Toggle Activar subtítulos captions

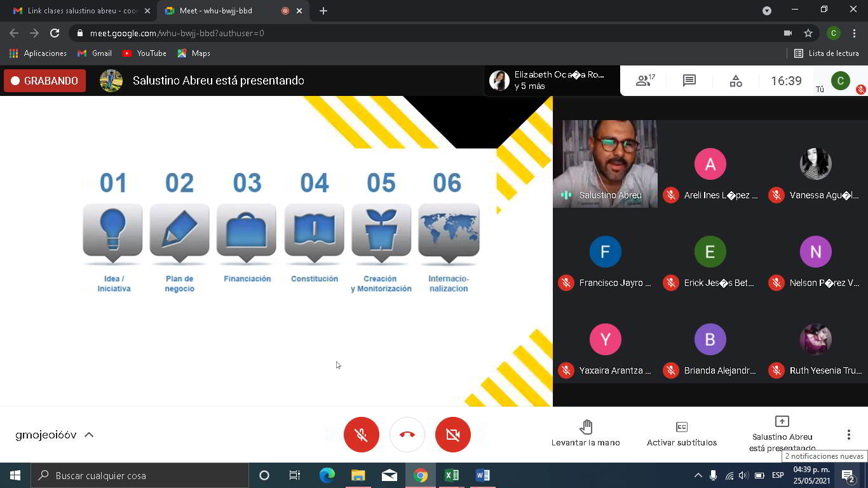click(681, 433)
